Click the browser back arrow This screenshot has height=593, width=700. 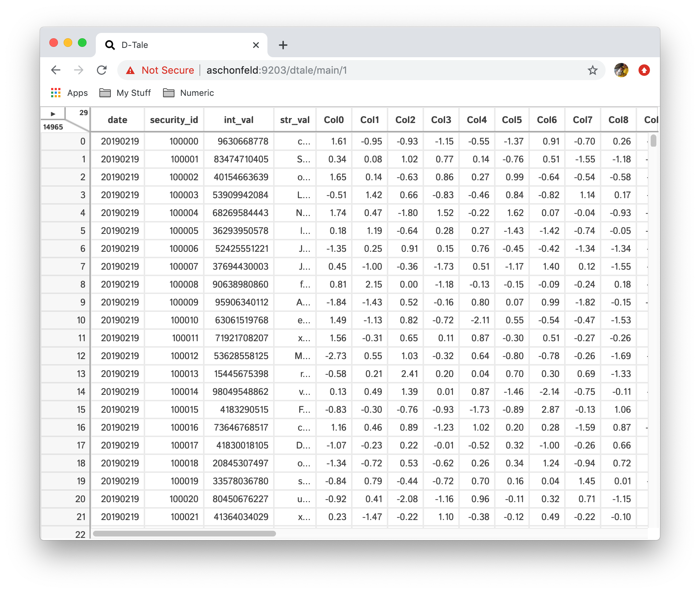[x=56, y=70]
